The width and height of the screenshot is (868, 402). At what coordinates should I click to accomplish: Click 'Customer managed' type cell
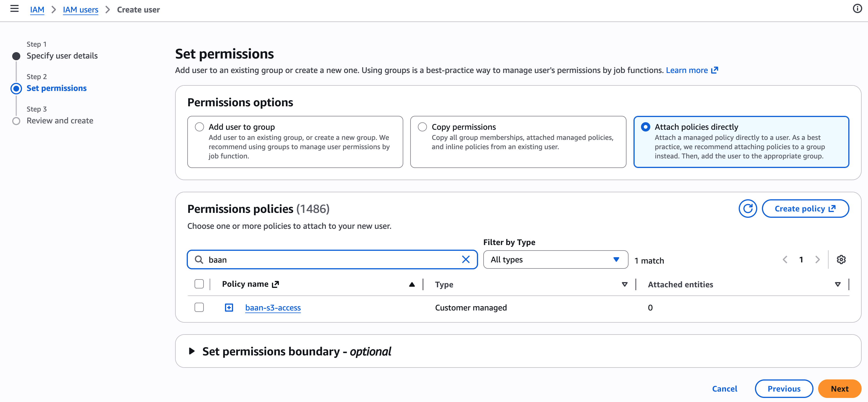471,308
